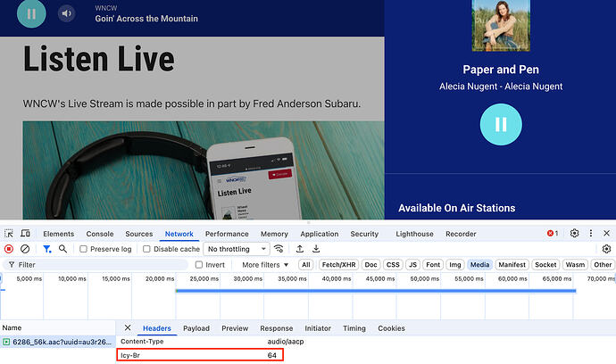Filter requests by JS type

tap(412, 265)
